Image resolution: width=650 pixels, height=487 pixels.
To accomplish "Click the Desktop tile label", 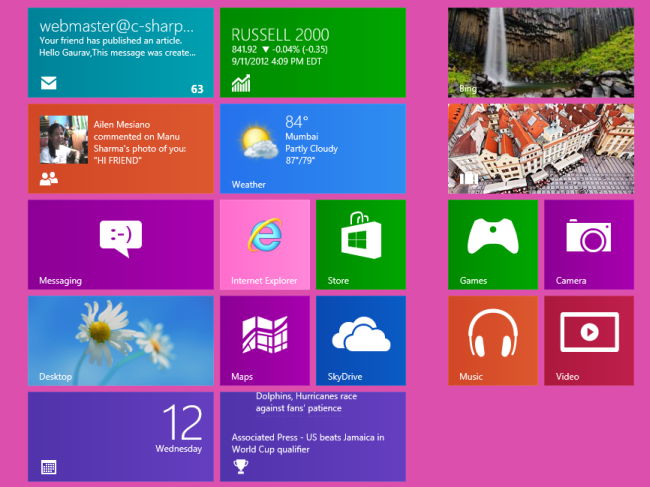I will 55,377.
